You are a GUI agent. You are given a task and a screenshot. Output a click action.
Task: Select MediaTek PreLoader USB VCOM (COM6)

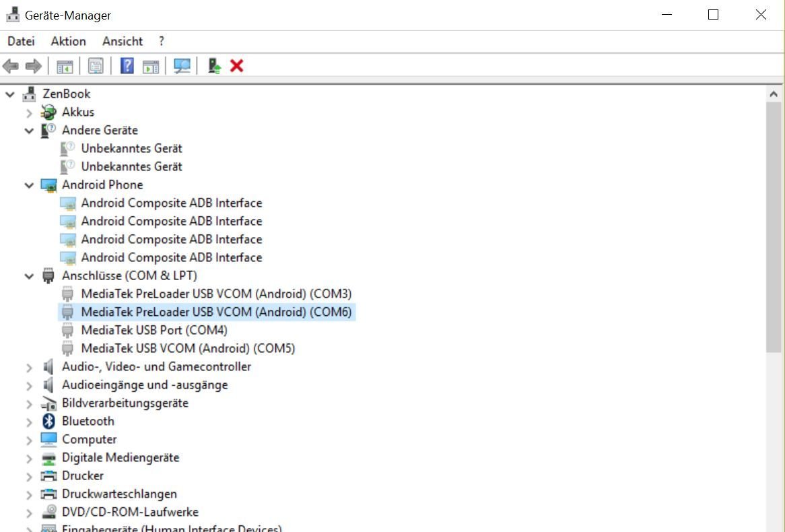tap(216, 312)
